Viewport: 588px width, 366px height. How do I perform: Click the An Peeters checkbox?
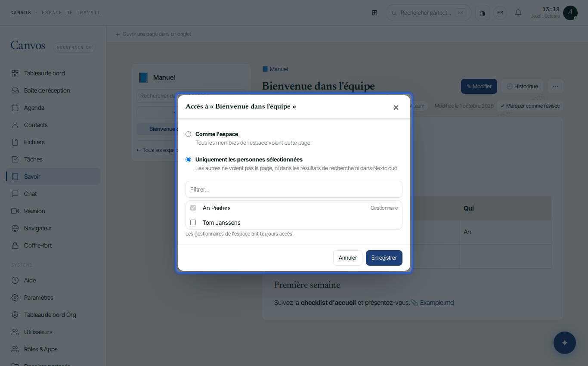pyautogui.click(x=193, y=208)
